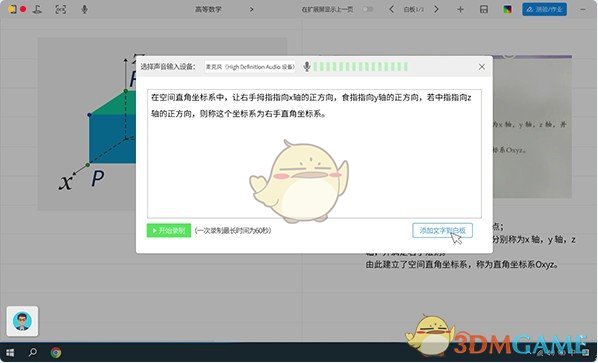Click the green 开始录制 button
The height and width of the screenshot is (363, 598).
pos(169,230)
